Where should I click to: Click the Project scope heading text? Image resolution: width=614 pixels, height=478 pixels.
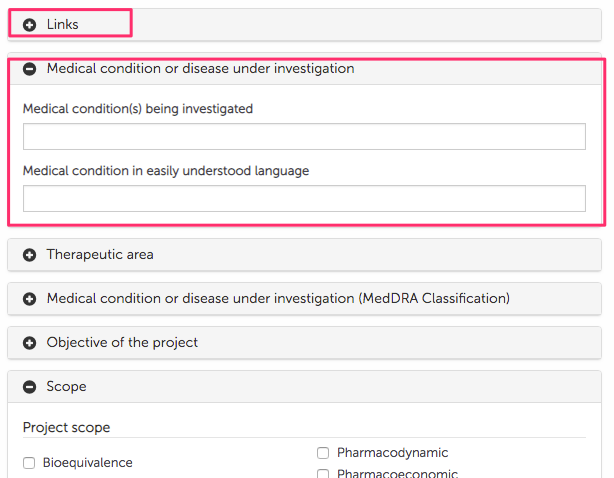point(66,428)
